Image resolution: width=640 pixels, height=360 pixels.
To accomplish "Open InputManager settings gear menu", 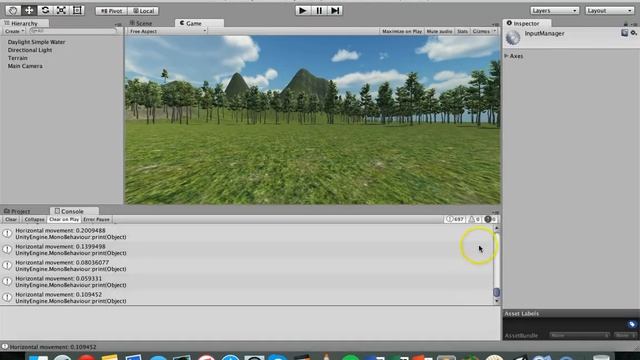I will (633, 33).
